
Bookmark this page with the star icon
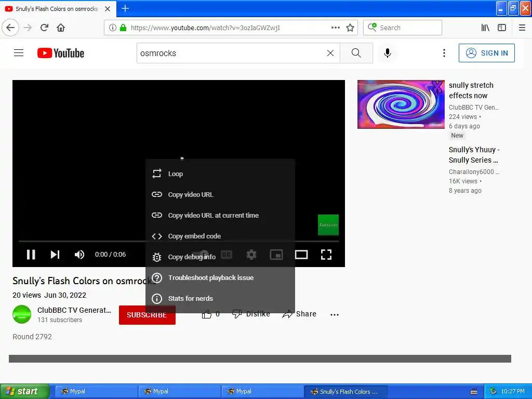350,28
